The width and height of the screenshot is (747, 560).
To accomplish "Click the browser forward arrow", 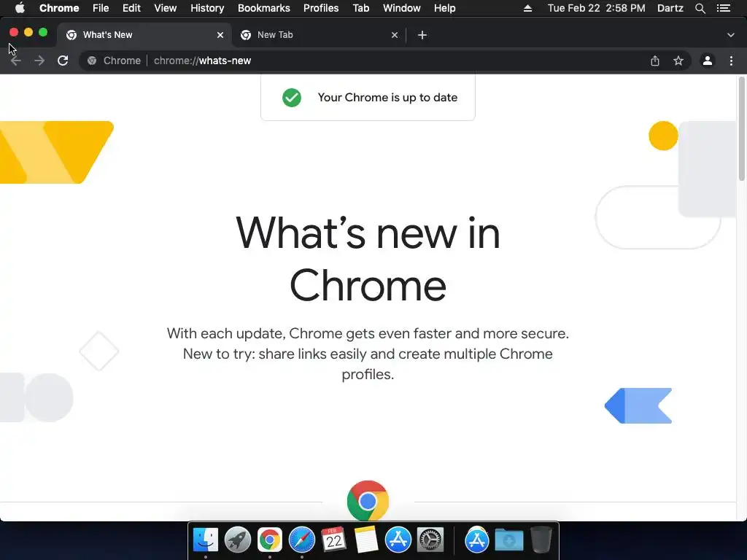I will click(x=39, y=61).
